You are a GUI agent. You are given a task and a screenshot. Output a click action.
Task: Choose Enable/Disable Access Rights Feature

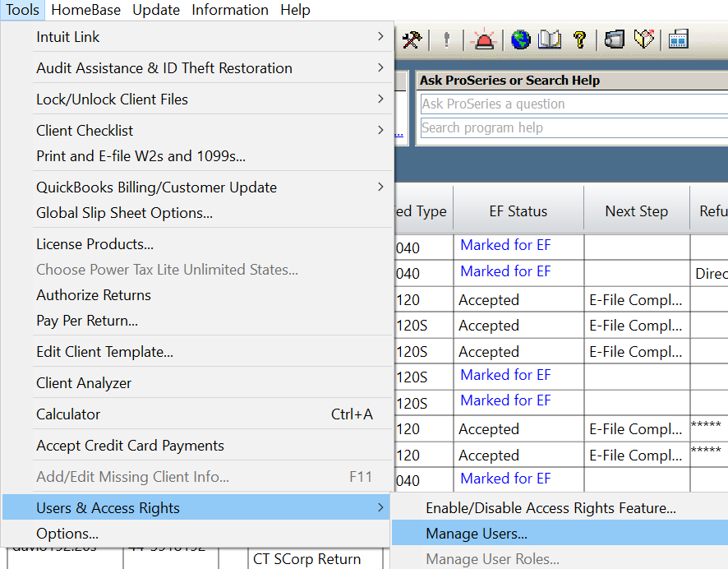pyautogui.click(x=551, y=508)
